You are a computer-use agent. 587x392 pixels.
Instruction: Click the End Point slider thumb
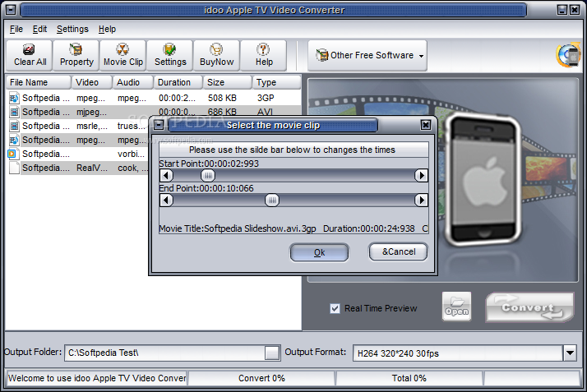click(272, 201)
